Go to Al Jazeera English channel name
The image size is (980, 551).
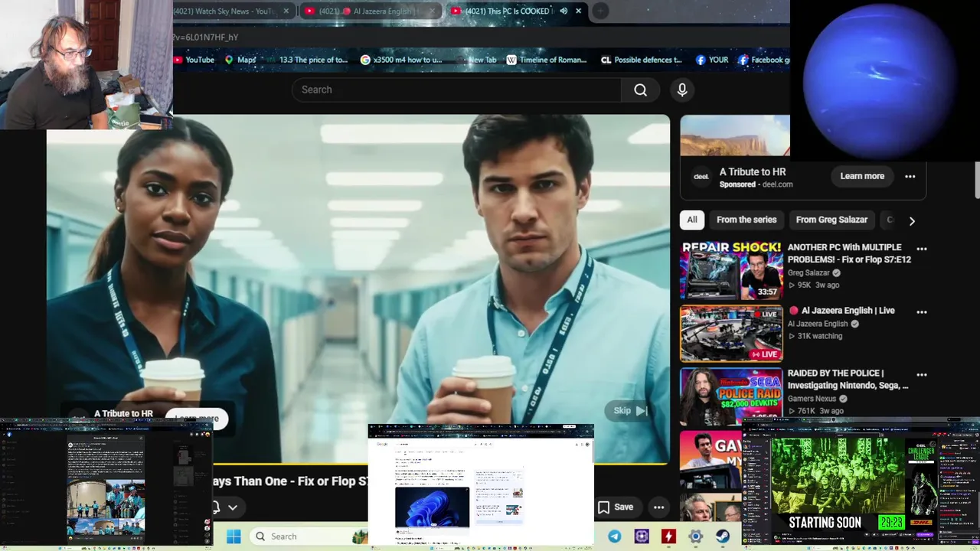(818, 324)
